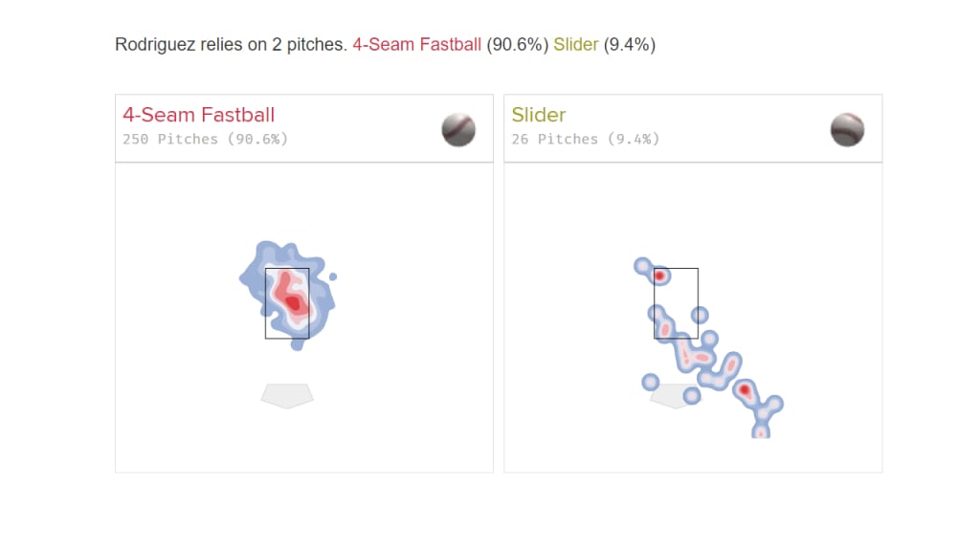This screenshot has height=551, width=980.
Task: Click blue circle on right edge of Slider strike zone
Action: click(x=700, y=315)
